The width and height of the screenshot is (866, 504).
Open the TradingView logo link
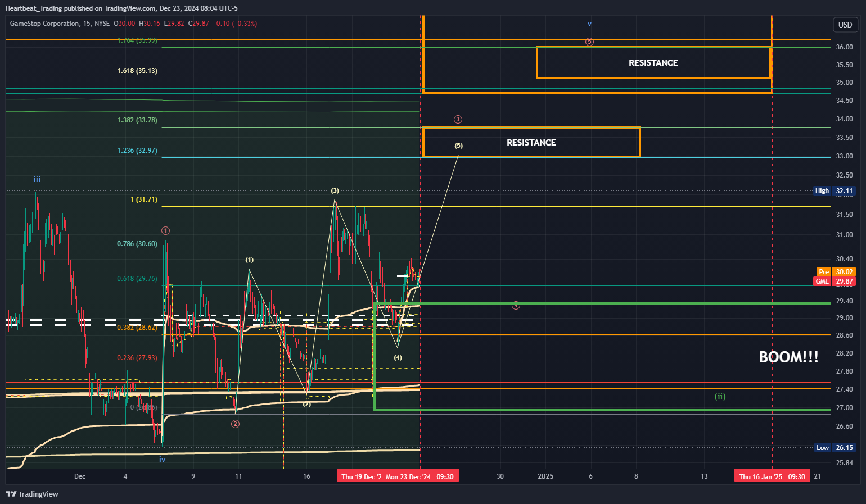[x=32, y=494]
